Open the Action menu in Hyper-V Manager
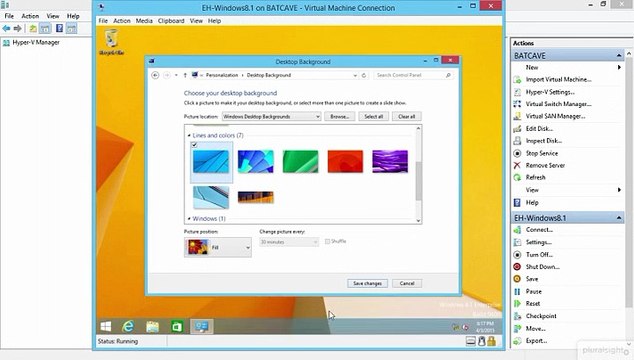 click(30, 16)
